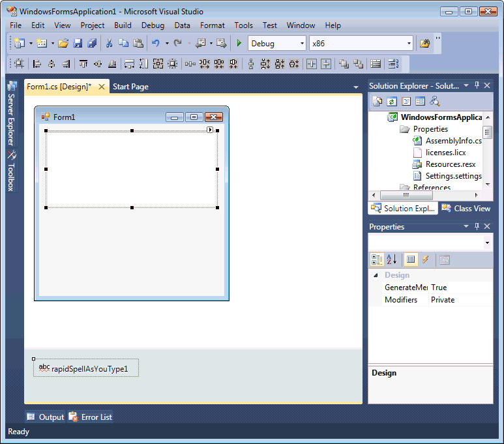
Task: Close the Form1.cs [Design] tab
Action: pyautogui.click(x=102, y=87)
